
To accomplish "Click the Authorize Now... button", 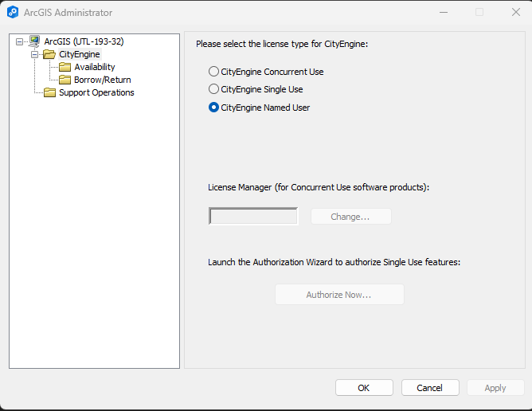I will coord(339,295).
